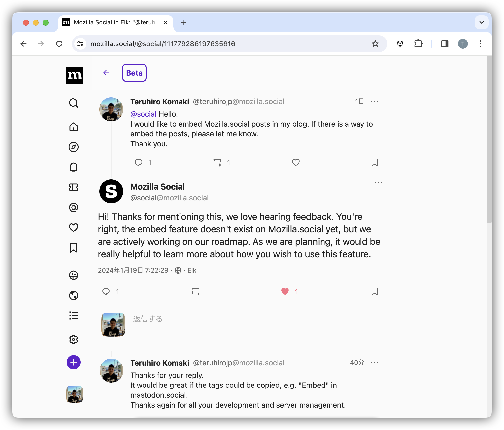
Task: Click the Beta button
Action: [134, 73]
